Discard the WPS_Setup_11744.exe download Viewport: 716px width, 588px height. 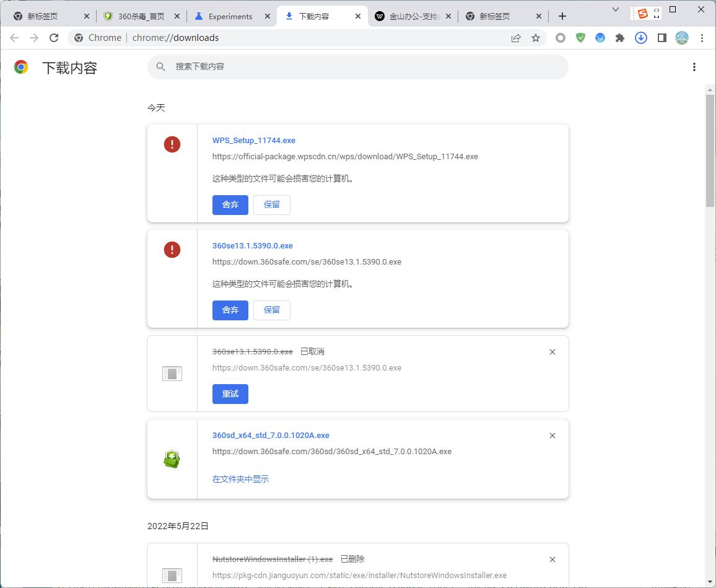click(230, 204)
